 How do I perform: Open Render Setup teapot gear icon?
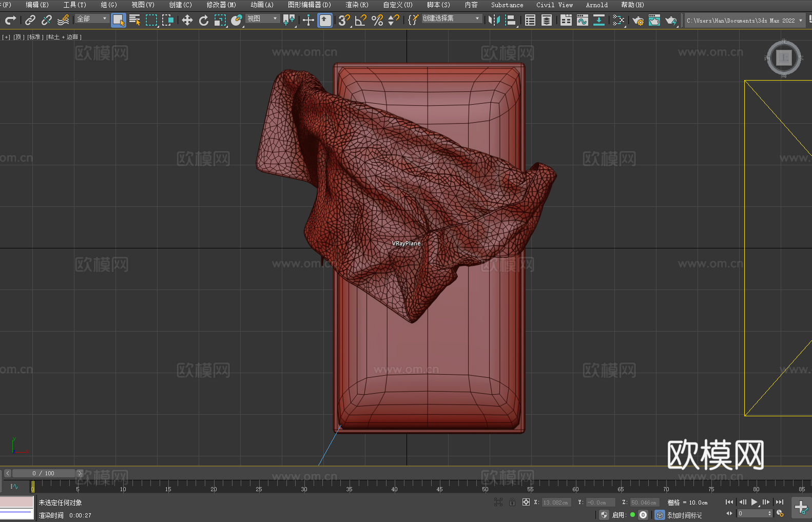pyautogui.click(x=638, y=20)
